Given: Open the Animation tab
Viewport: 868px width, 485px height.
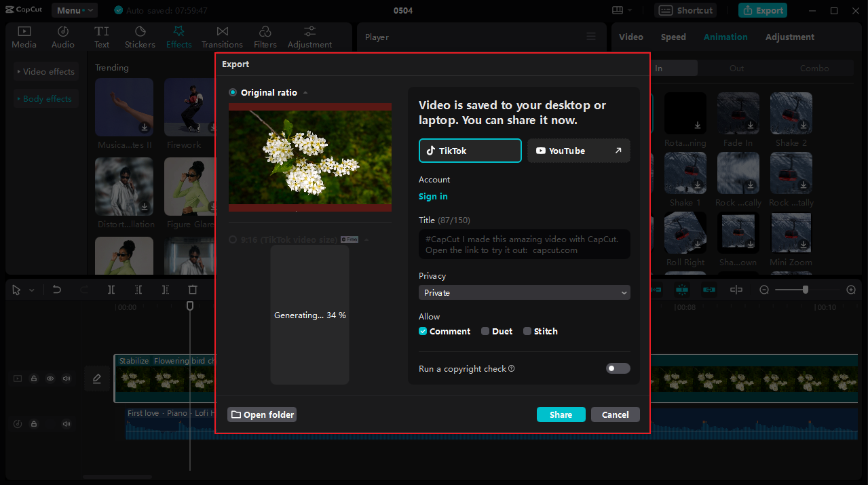Looking at the screenshot, I should click(725, 37).
